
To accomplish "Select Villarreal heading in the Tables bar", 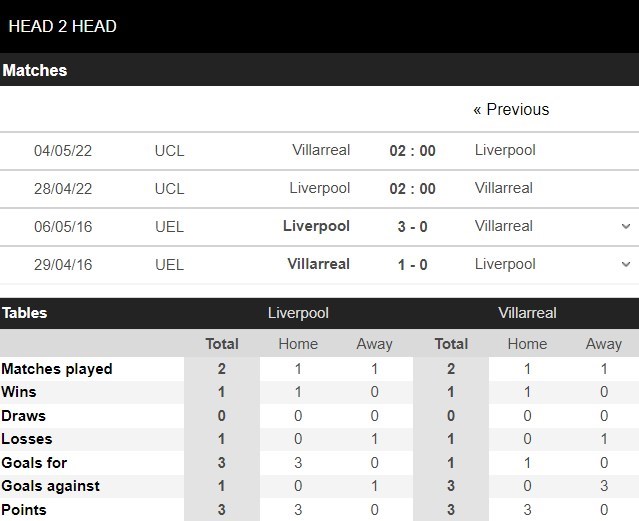I will click(x=527, y=313).
